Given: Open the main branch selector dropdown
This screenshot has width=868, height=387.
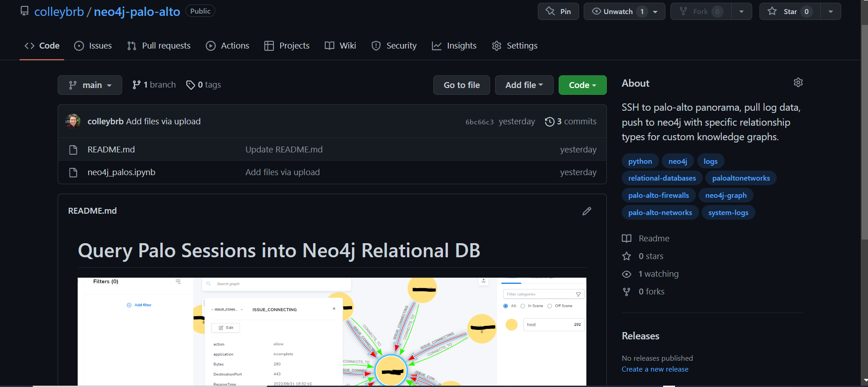Looking at the screenshot, I should (x=90, y=85).
